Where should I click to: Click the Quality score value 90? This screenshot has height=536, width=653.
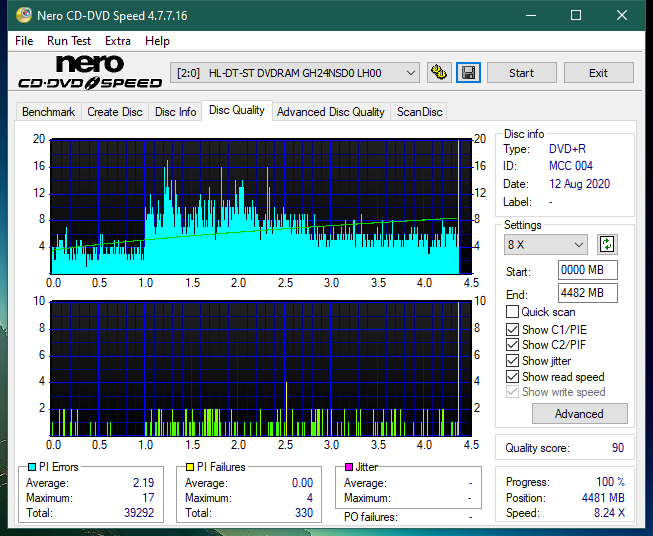click(618, 448)
